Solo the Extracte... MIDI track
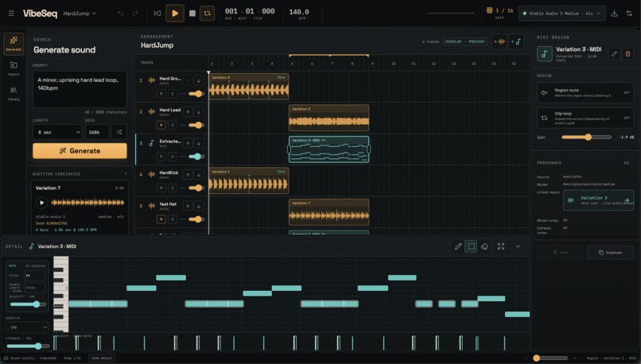This screenshot has height=364, width=641. tap(173, 157)
